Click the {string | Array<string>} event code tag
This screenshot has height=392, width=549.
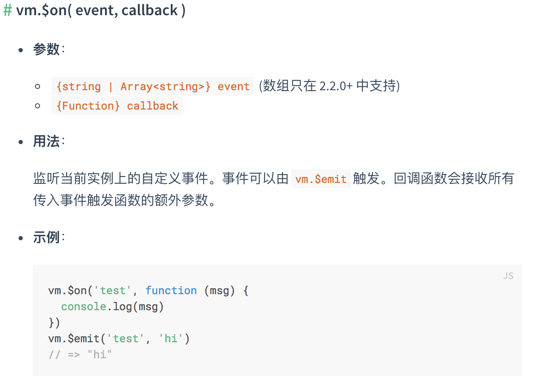(x=153, y=86)
